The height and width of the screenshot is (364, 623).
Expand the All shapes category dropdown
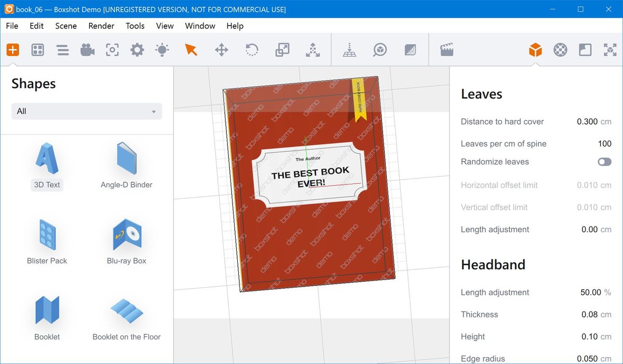[x=87, y=111]
